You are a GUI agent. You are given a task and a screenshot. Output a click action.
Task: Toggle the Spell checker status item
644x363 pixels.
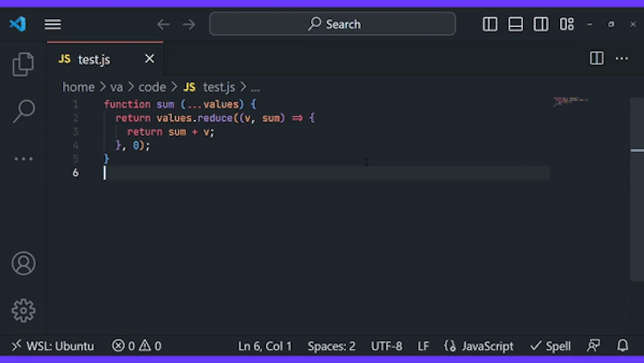[x=550, y=346]
